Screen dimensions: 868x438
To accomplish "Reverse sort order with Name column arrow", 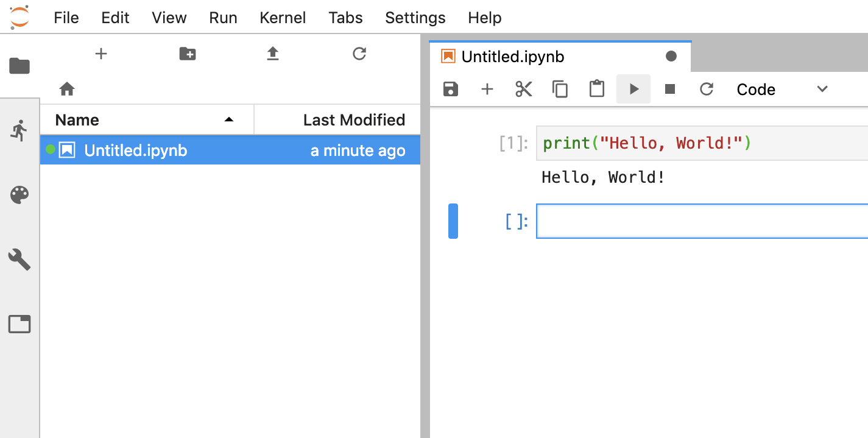I will coord(228,120).
